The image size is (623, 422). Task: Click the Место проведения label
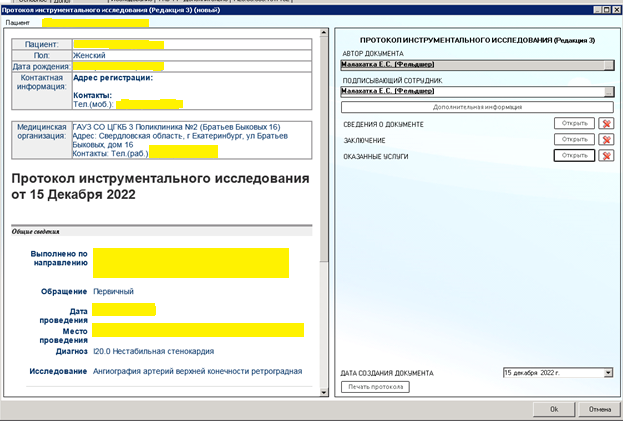point(63,336)
